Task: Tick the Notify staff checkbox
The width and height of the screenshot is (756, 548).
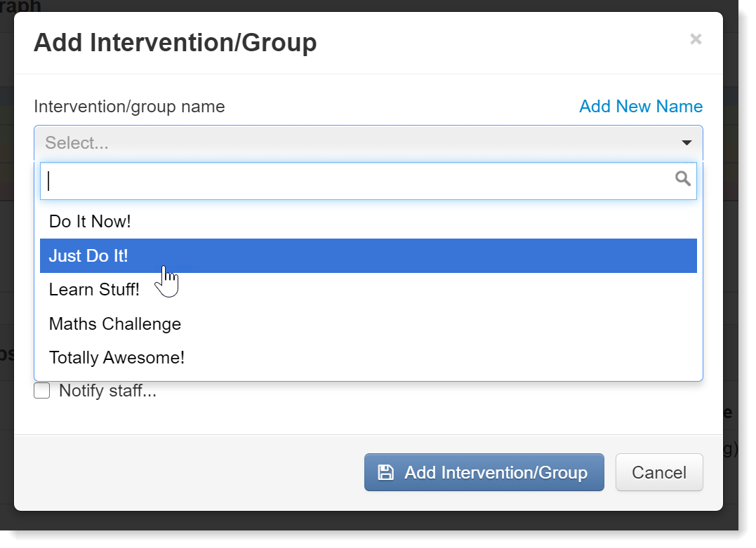Action: point(42,390)
